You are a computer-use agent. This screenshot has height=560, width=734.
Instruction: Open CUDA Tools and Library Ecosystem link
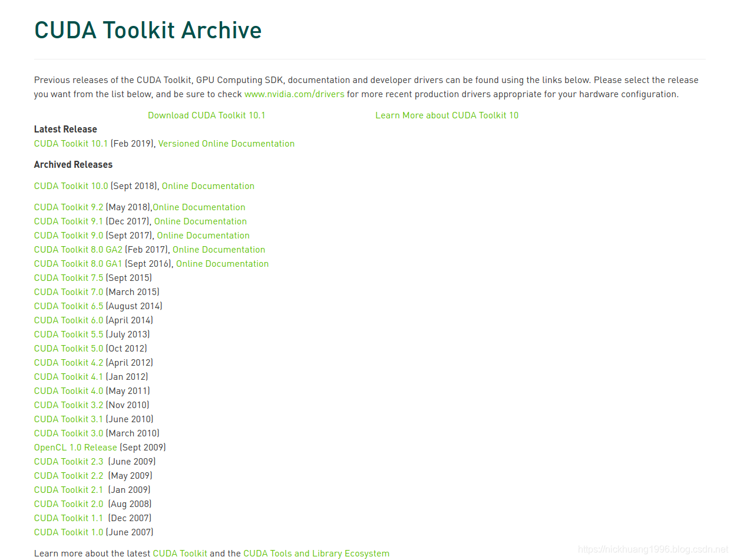point(316,554)
